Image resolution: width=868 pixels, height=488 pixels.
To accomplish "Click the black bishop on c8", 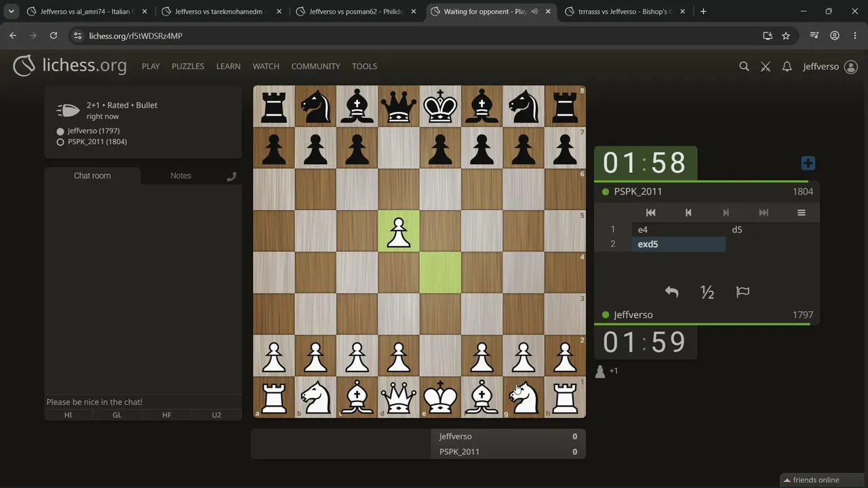I will (357, 106).
